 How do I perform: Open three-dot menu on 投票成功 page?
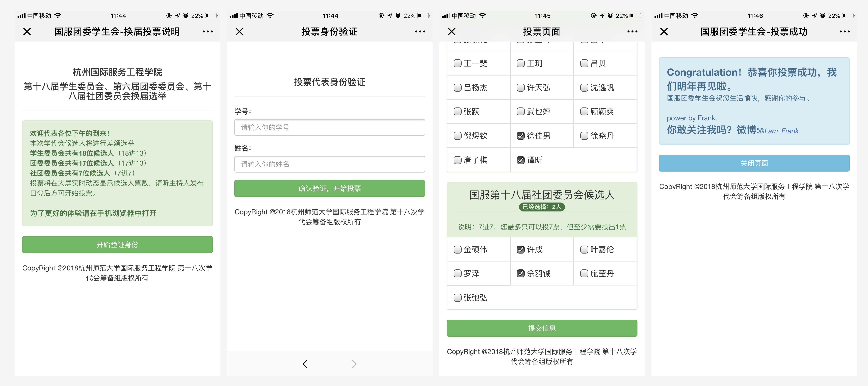click(x=844, y=32)
